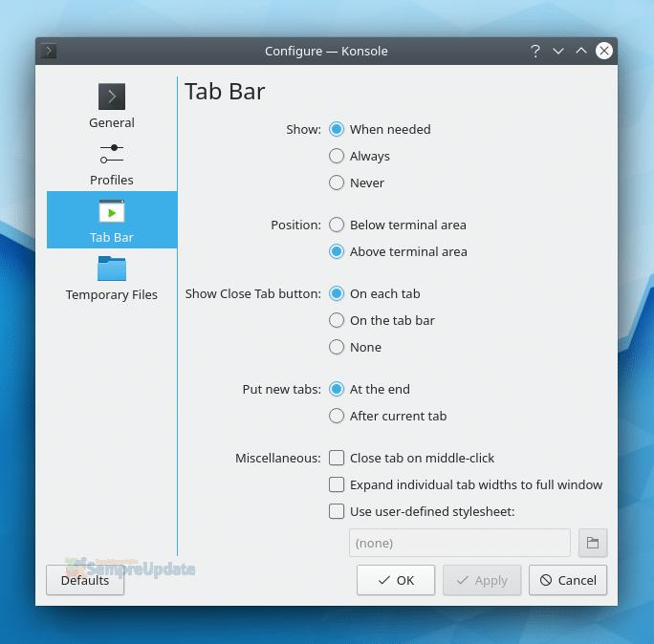Browse for stylesheet file with folder button
Screen dimensions: 654x644
pyautogui.click(x=593, y=543)
